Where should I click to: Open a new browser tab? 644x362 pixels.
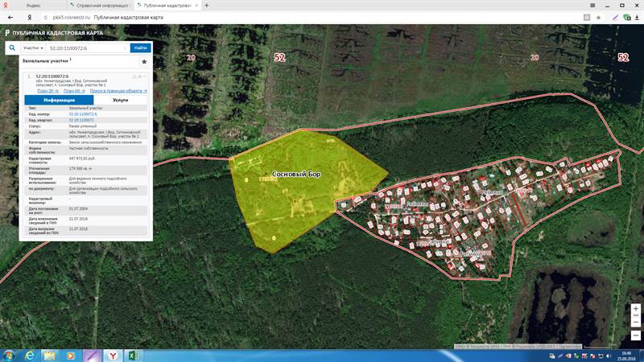point(207,5)
